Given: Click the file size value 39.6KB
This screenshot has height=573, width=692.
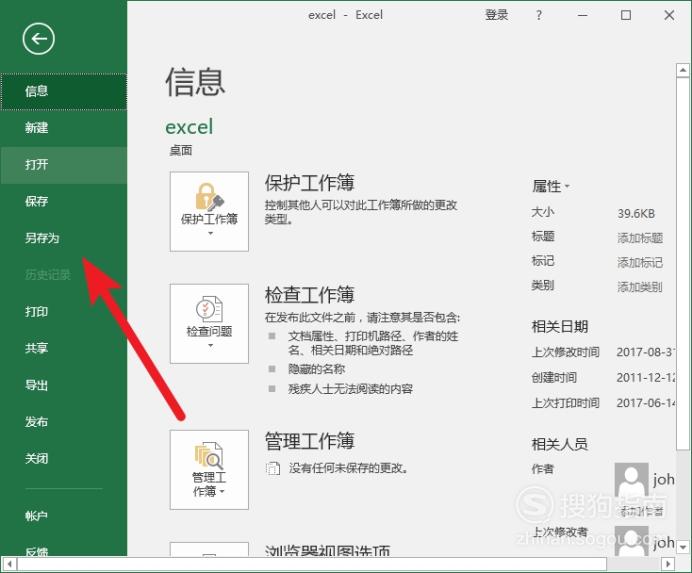Looking at the screenshot, I should 636,214.
